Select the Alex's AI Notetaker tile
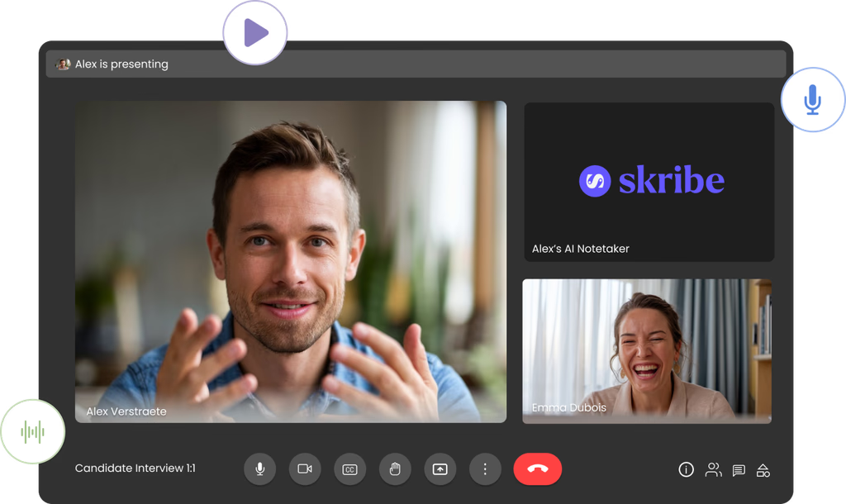 click(x=649, y=182)
